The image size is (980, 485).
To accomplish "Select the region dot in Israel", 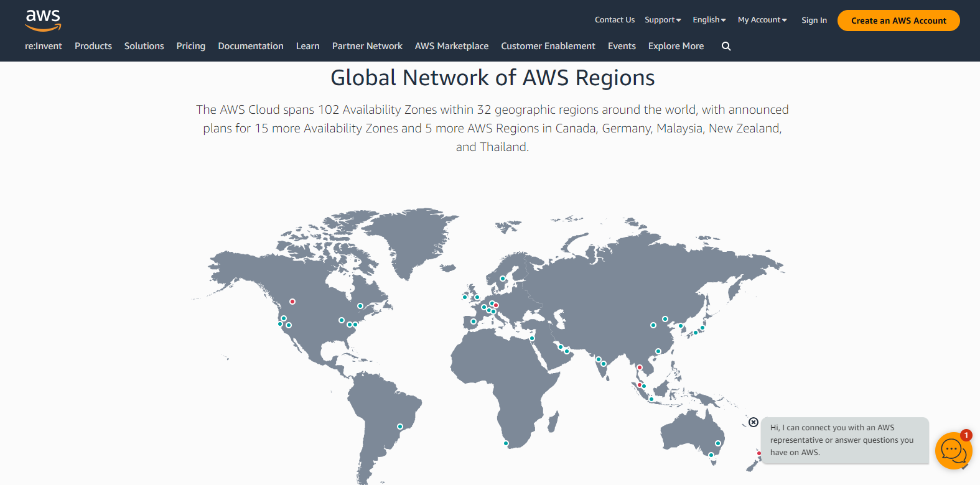I will tap(532, 338).
